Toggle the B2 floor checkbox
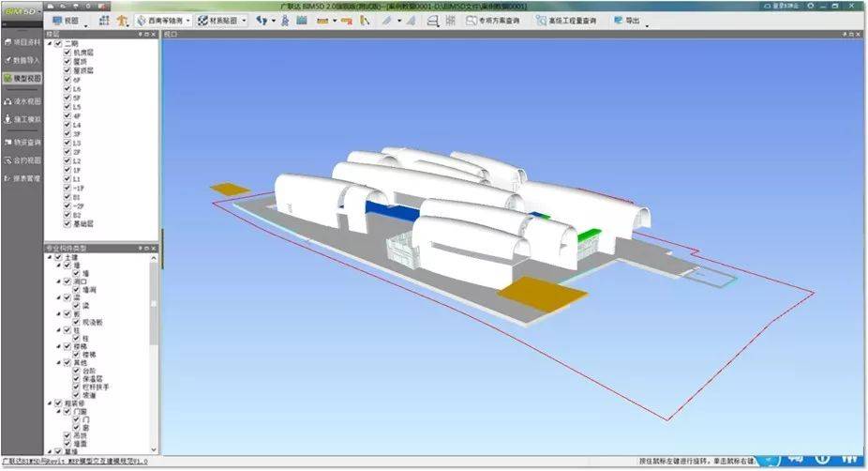 [67, 215]
